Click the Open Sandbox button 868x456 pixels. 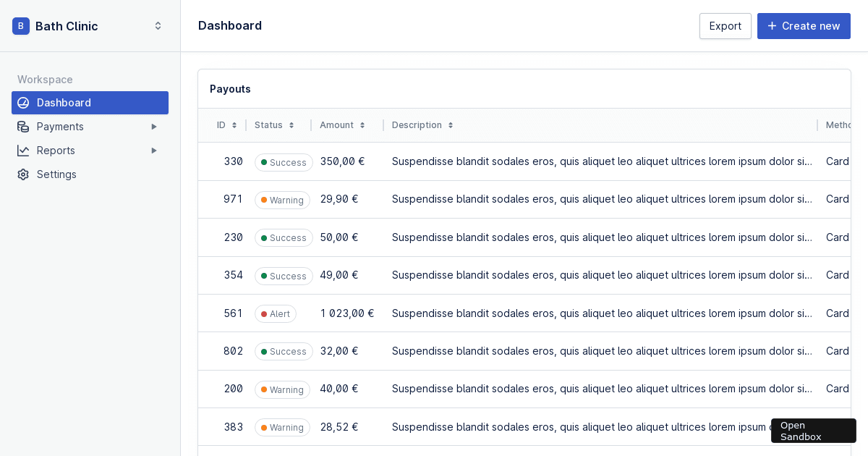[814, 431]
